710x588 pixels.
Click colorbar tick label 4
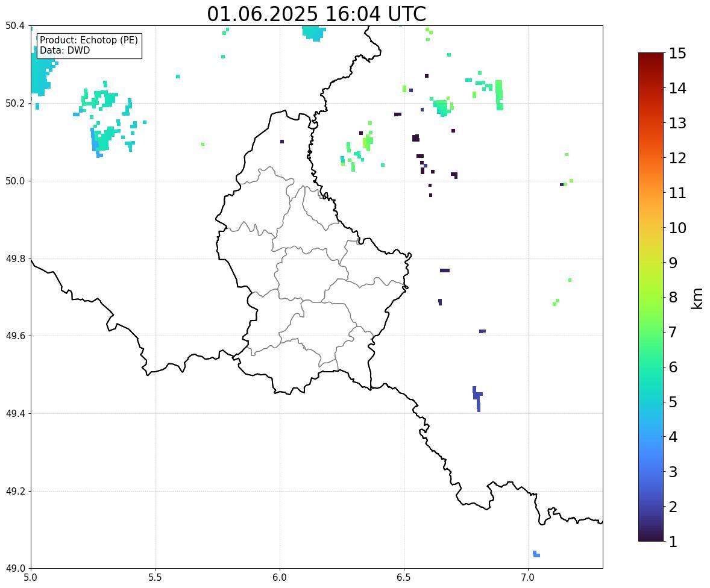point(673,437)
